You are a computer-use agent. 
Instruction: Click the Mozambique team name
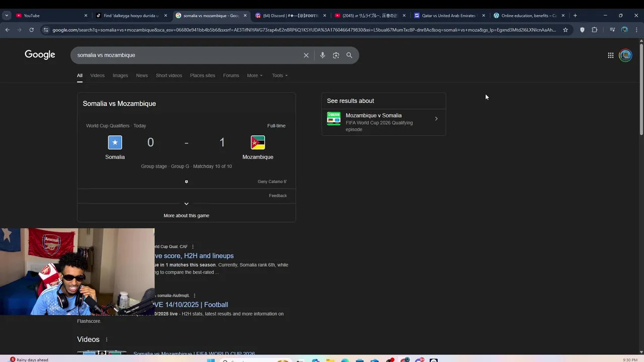(x=258, y=157)
